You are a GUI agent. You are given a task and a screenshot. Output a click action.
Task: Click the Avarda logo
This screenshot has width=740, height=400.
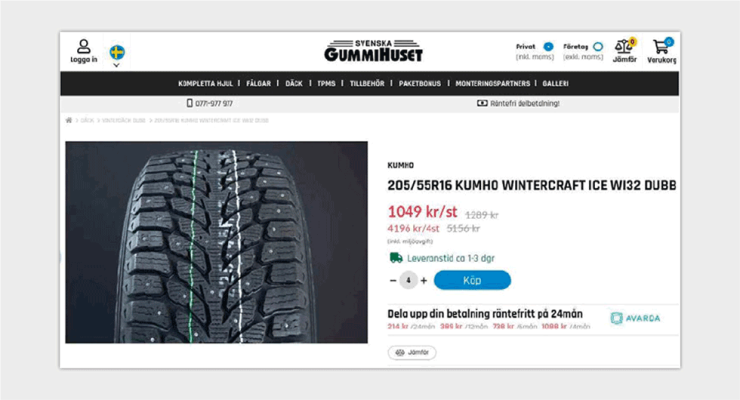point(635,318)
